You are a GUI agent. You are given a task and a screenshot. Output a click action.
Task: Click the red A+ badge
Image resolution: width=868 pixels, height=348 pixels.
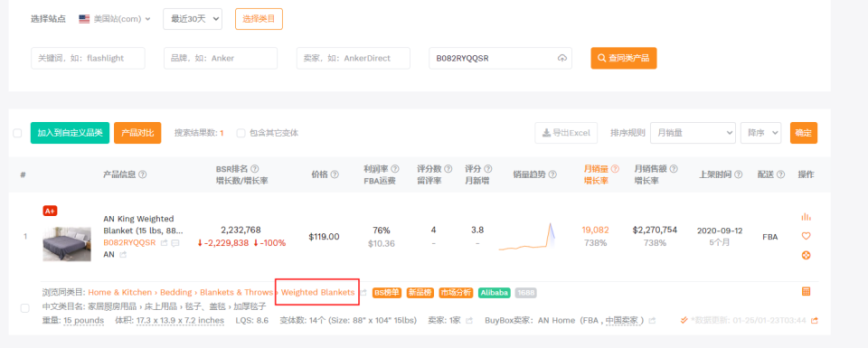tap(51, 211)
